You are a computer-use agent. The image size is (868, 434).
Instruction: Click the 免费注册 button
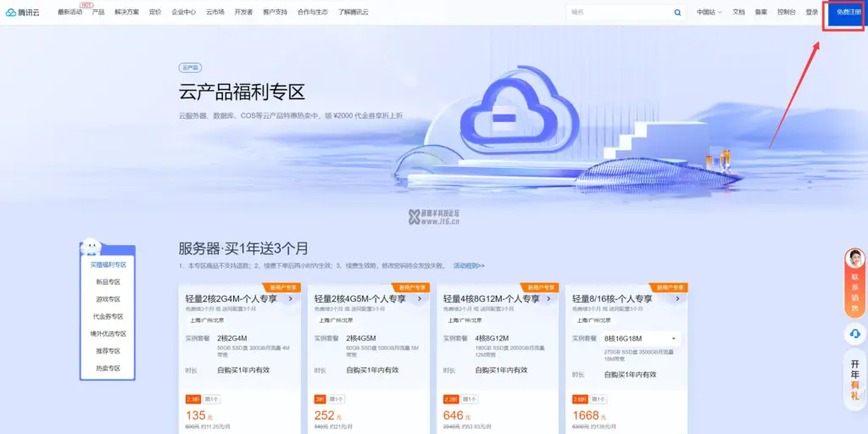click(849, 12)
